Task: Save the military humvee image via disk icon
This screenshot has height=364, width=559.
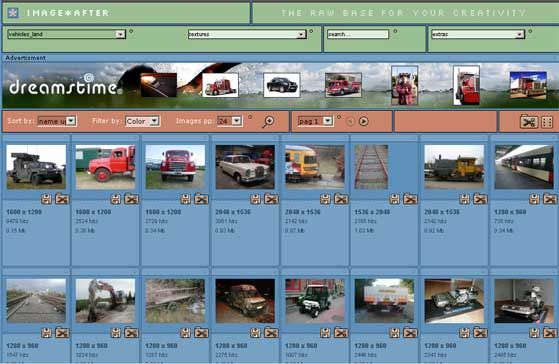Action: click(x=46, y=199)
